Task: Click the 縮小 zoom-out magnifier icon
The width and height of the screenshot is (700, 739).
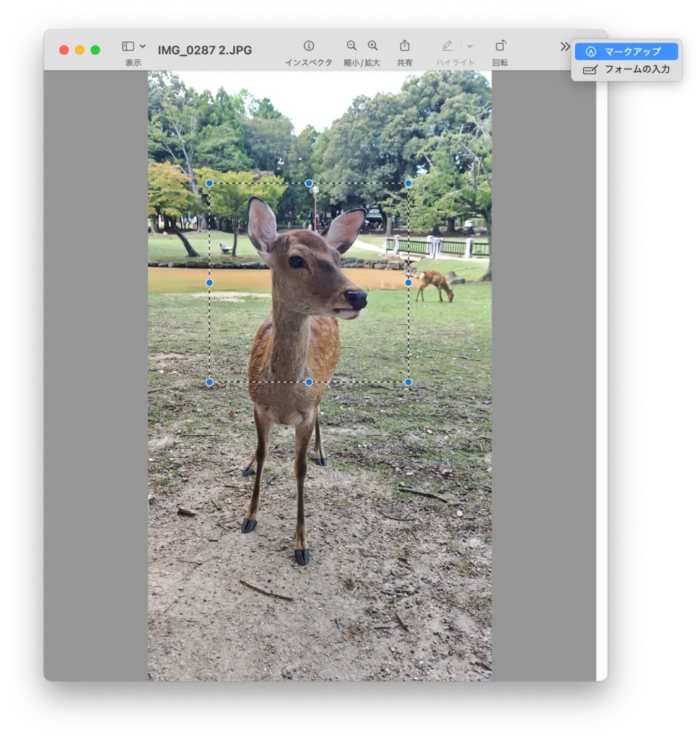Action: pyautogui.click(x=351, y=45)
